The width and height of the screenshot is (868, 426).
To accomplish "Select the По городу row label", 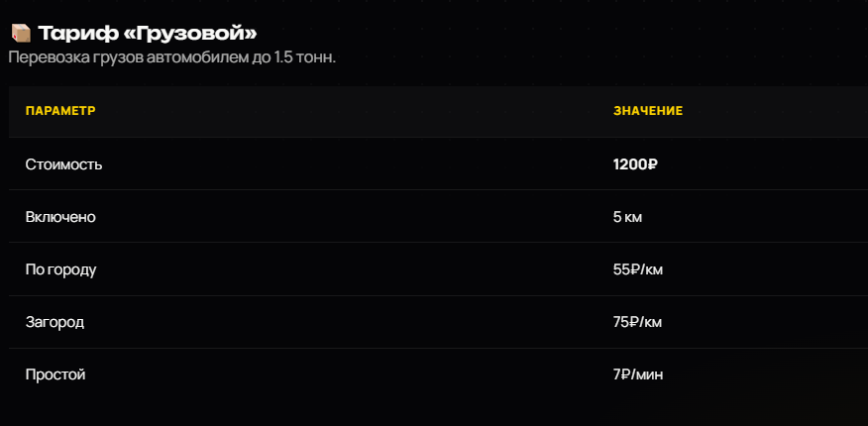I will tap(60, 270).
